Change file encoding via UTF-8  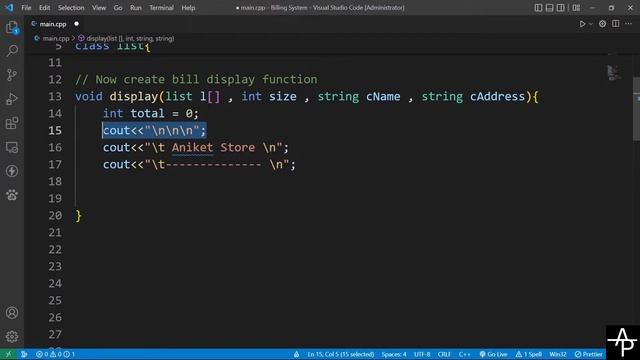[422, 354]
